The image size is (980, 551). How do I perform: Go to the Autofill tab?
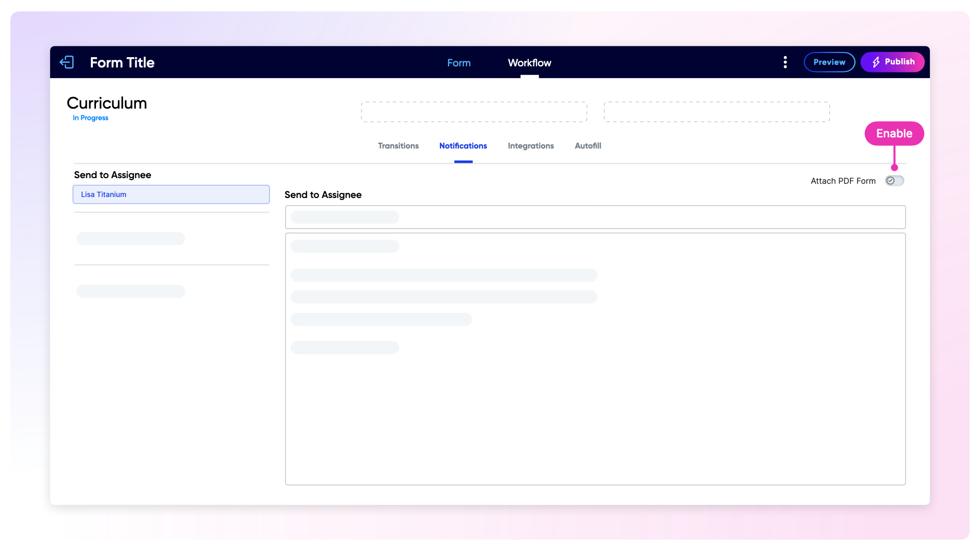587,146
